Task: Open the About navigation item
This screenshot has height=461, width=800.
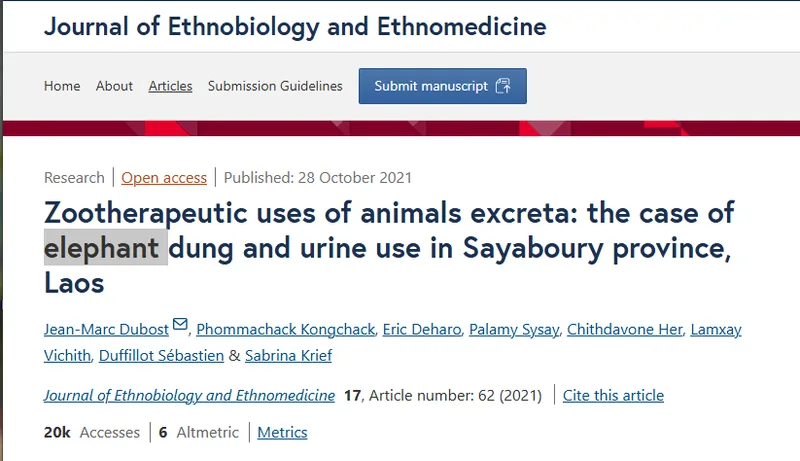Action: (x=114, y=86)
